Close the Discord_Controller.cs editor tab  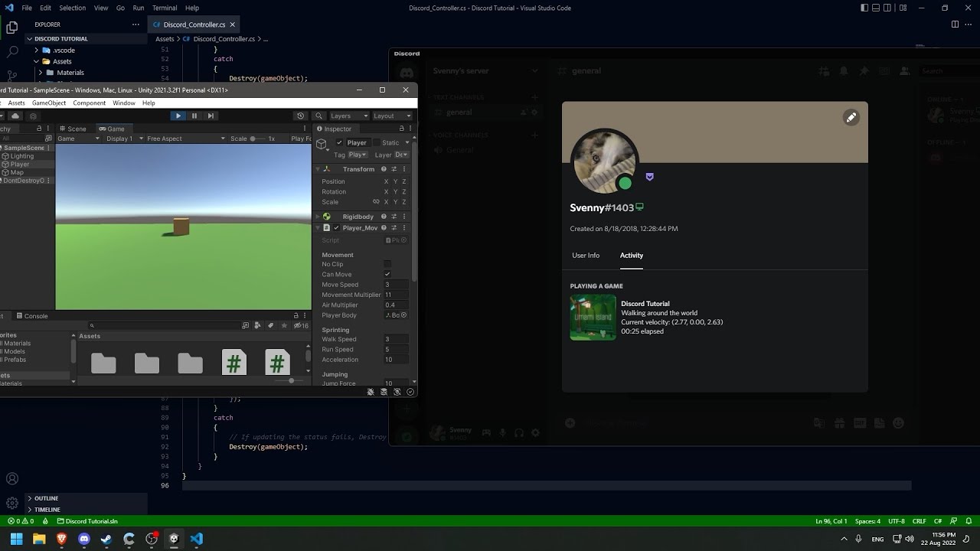tap(232, 24)
